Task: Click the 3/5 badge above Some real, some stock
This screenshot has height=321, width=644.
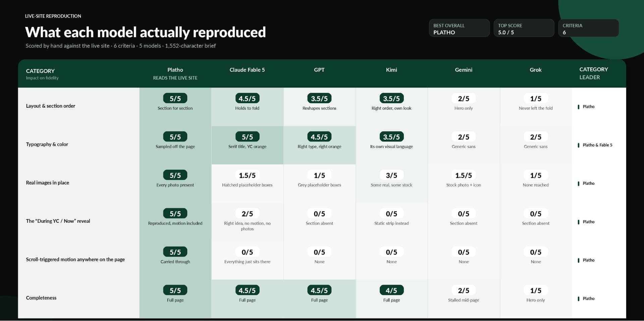Action: tap(391, 175)
